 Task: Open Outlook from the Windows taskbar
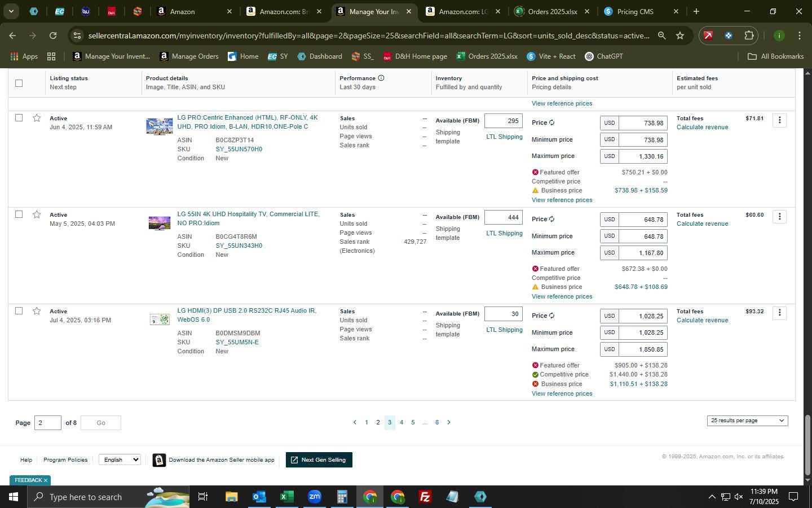click(x=259, y=497)
